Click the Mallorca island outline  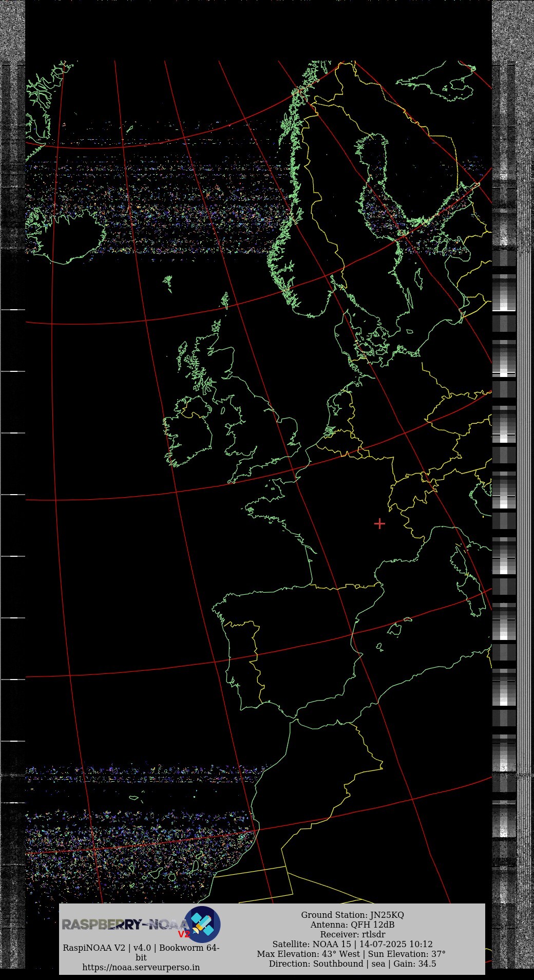pyautogui.click(x=395, y=629)
